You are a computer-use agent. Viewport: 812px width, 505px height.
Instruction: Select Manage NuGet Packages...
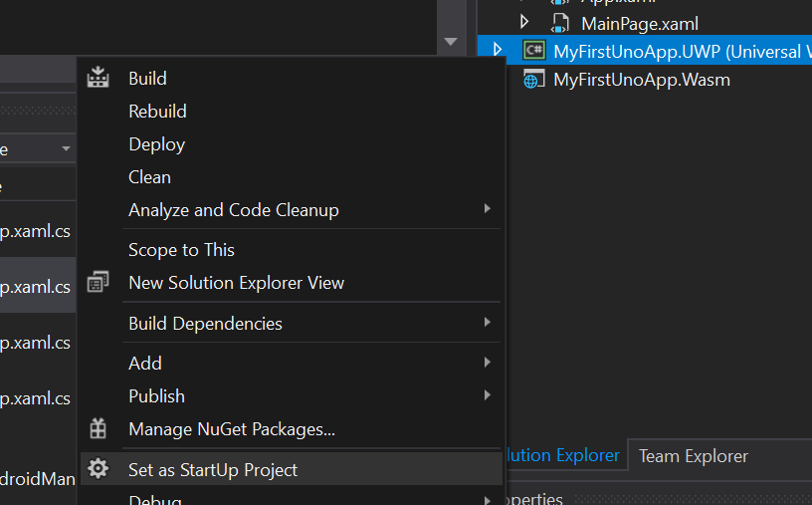point(290,429)
